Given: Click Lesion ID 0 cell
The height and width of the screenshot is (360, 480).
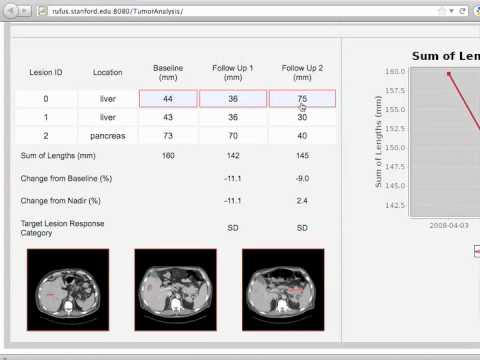Looking at the screenshot, I should coord(46,99).
